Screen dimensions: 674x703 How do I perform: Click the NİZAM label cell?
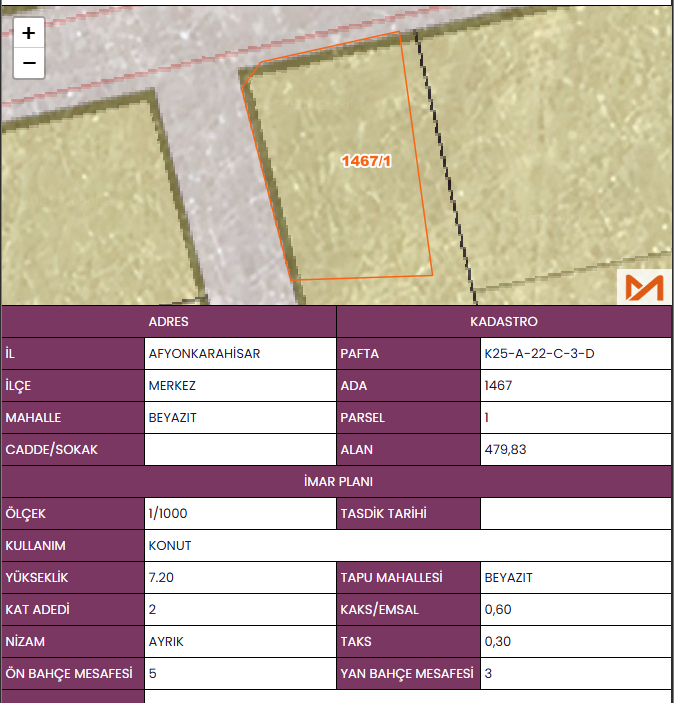tap(73, 642)
